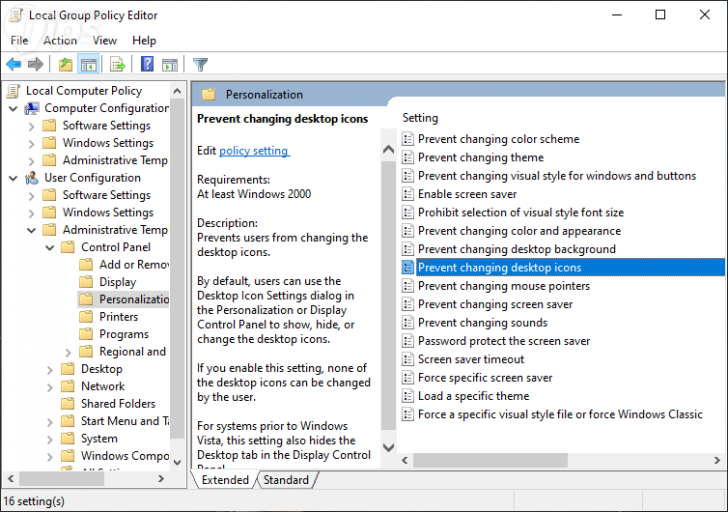The image size is (728, 512).
Task: Click the Prevent changing theme policy icon
Action: pyautogui.click(x=408, y=157)
